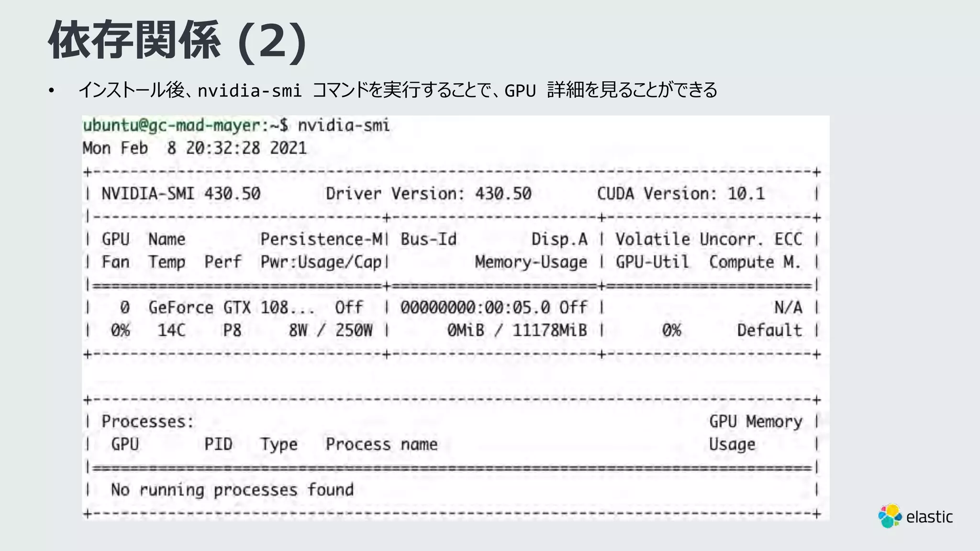Image resolution: width=980 pixels, height=551 pixels.
Task: Click the P8 performance state
Action: click(x=232, y=331)
